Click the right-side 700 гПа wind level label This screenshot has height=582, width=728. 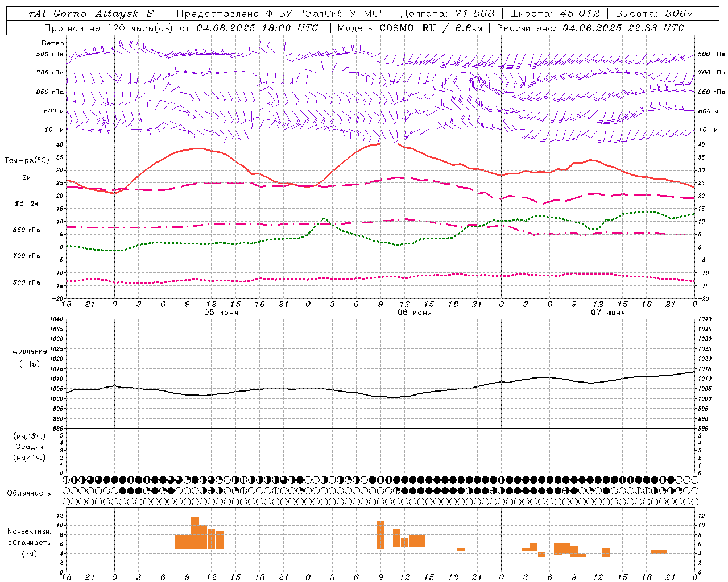point(712,73)
